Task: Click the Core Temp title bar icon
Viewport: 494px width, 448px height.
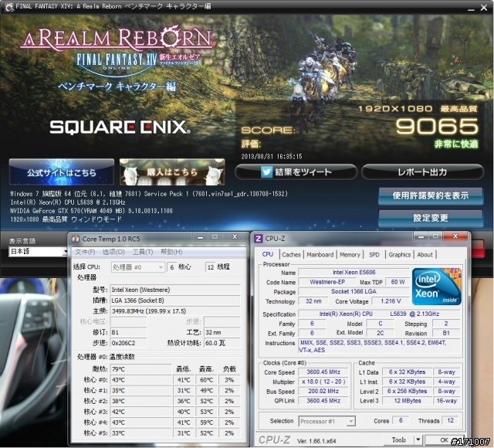Action: [76, 239]
